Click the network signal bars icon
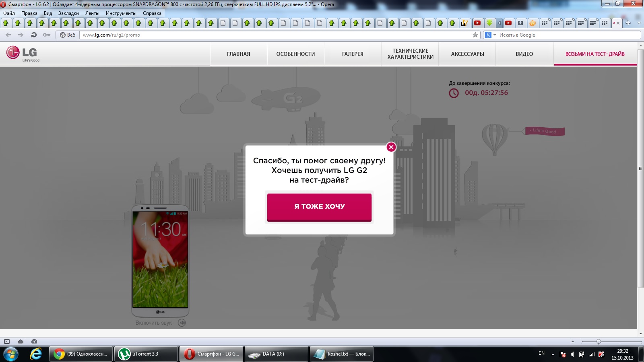The width and height of the screenshot is (644, 362). pyautogui.click(x=592, y=354)
